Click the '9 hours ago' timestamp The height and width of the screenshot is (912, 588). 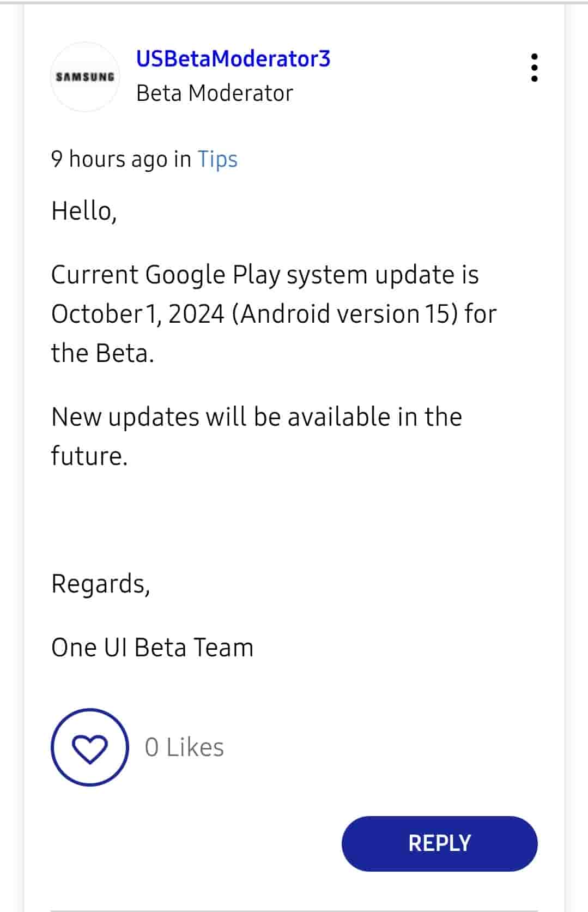[x=110, y=159]
